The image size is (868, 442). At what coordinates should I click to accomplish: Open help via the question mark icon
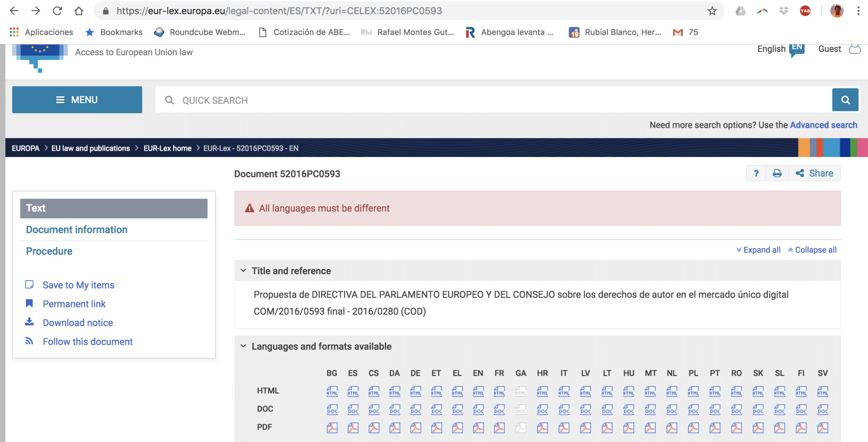756,174
